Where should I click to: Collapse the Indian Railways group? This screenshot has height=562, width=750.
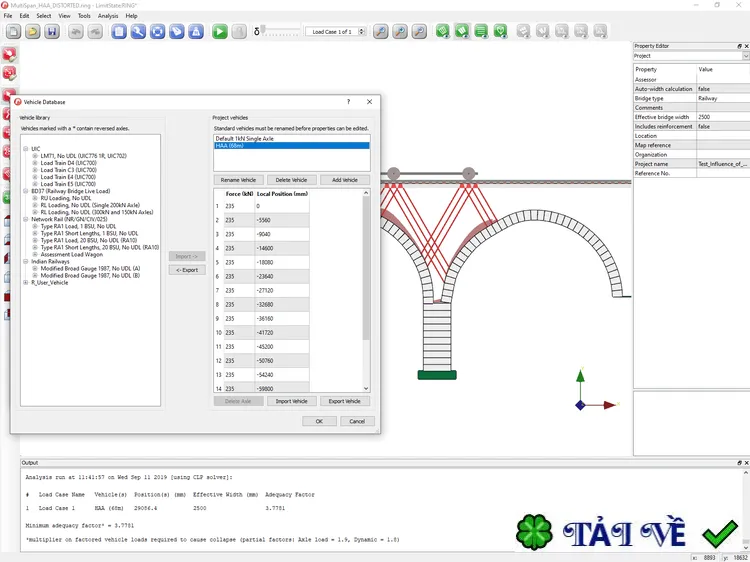tap(26, 262)
